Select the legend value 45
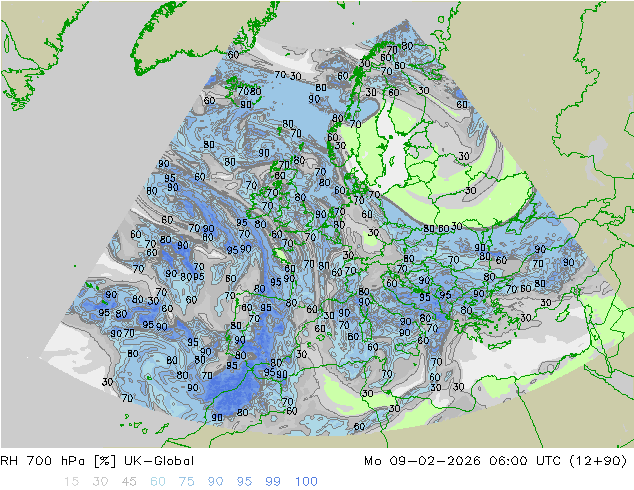The width and height of the screenshot is (634, 490). 129,482
